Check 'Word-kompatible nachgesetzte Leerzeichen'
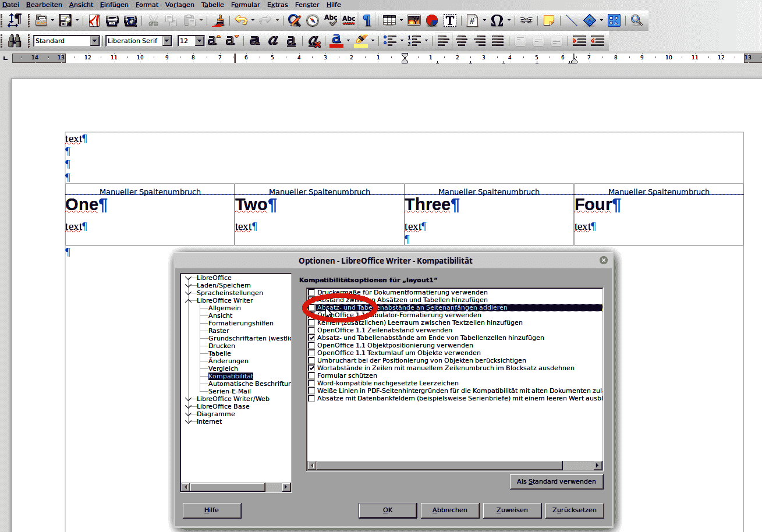Screen dimensions: 762x532 (312, 383)
